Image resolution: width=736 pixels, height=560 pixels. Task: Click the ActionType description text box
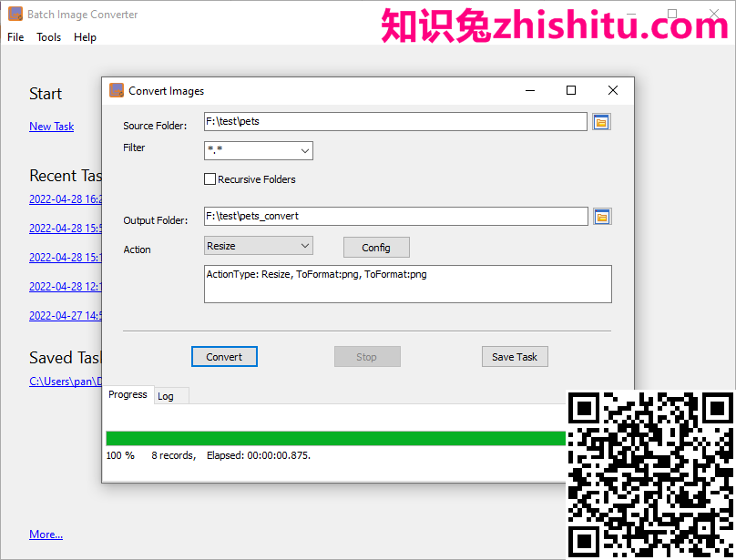[x=408, y=284]
